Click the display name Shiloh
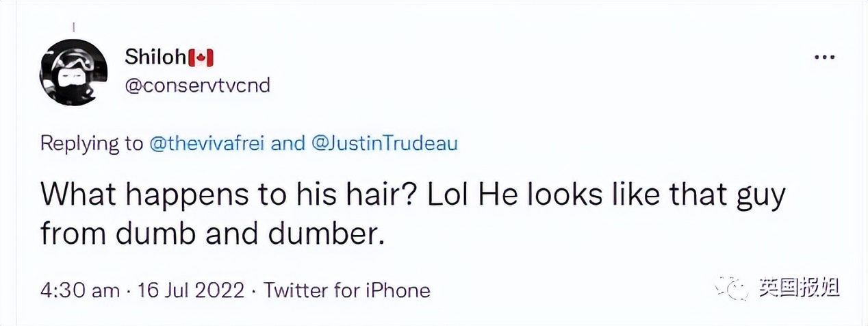This screenshot has width=868, height=326. click(x=155, y=58)
